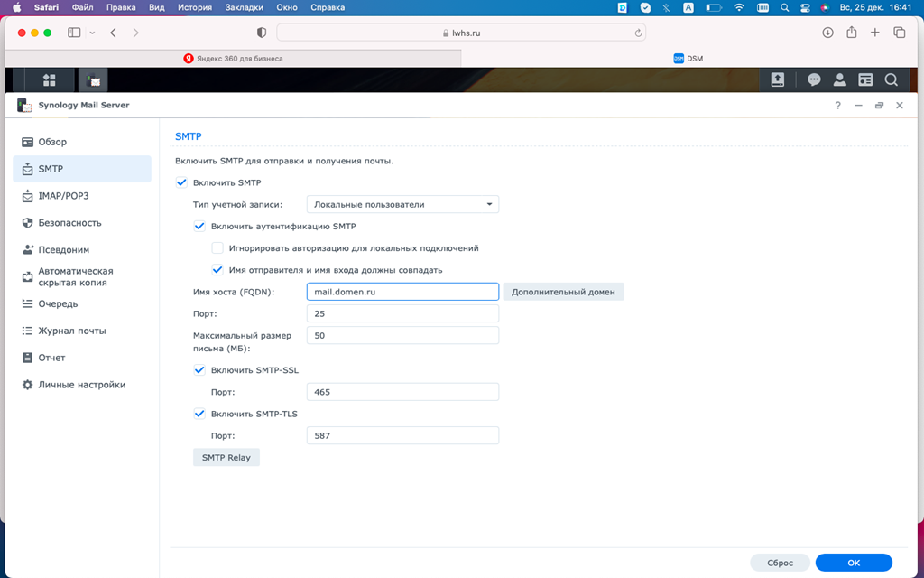Go forward in Safari

(x=135, y=33)
